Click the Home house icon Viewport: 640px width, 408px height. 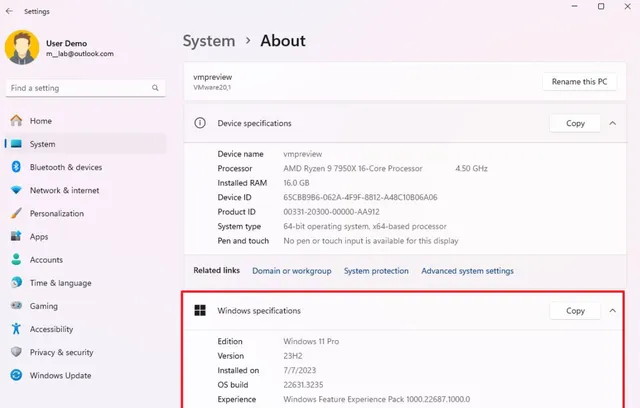(16, 120)
